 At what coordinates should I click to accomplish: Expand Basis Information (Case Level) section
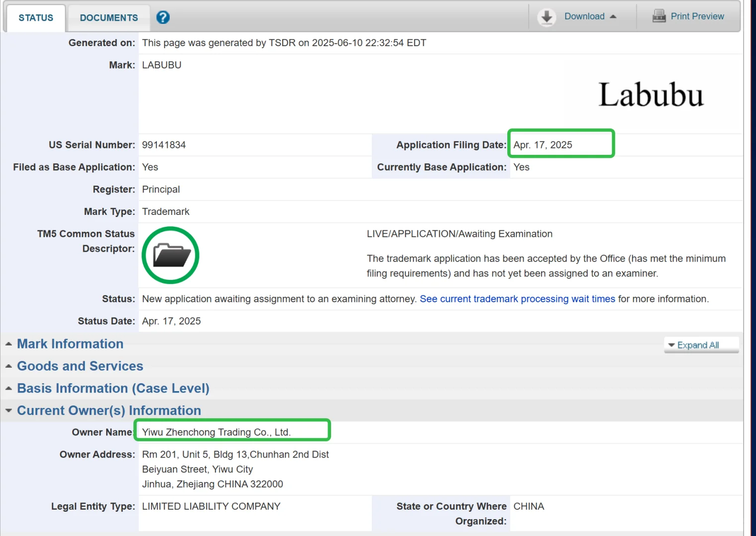coord(113,389)
